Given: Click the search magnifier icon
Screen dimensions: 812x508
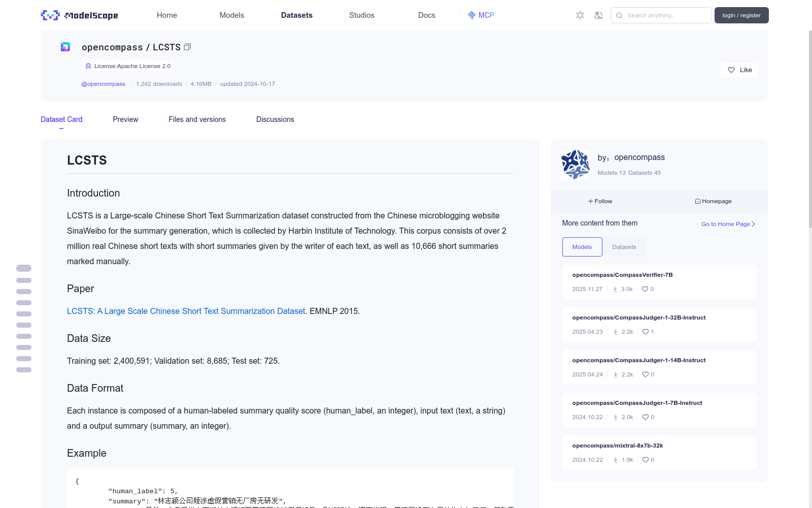Looking at the screenshot, I should pyautogui.click(x=619, y=15).
